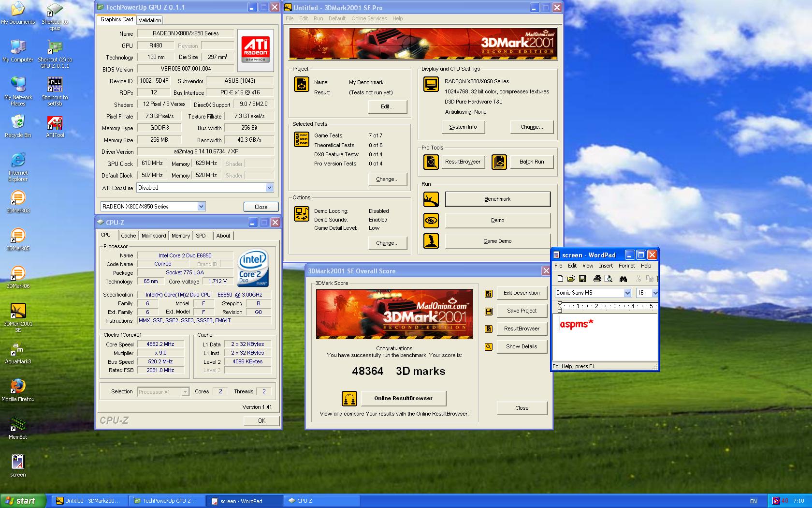Click the Benchmark run icon in 3DMark
812x508 pixels.
[431, 199]
